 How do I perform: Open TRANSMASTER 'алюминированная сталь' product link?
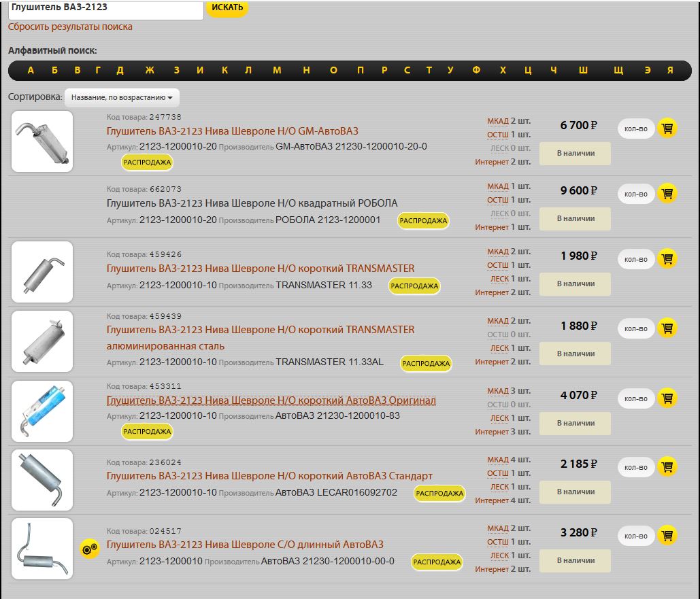click(261, 338)
